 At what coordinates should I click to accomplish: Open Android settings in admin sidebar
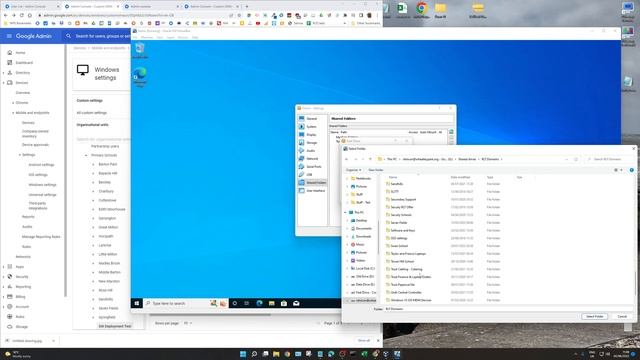click(41, 164)
